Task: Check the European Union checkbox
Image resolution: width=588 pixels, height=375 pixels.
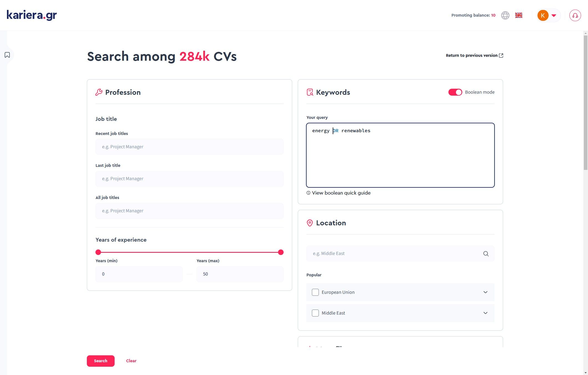Action: click(315, 292)
